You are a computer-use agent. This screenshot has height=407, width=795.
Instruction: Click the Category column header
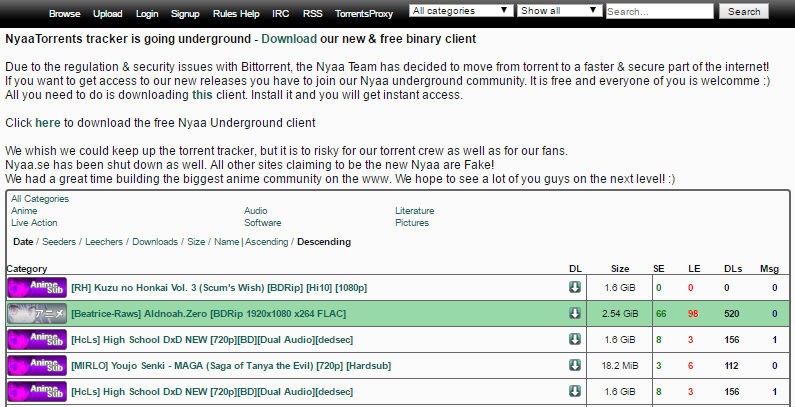pos(27,269)
